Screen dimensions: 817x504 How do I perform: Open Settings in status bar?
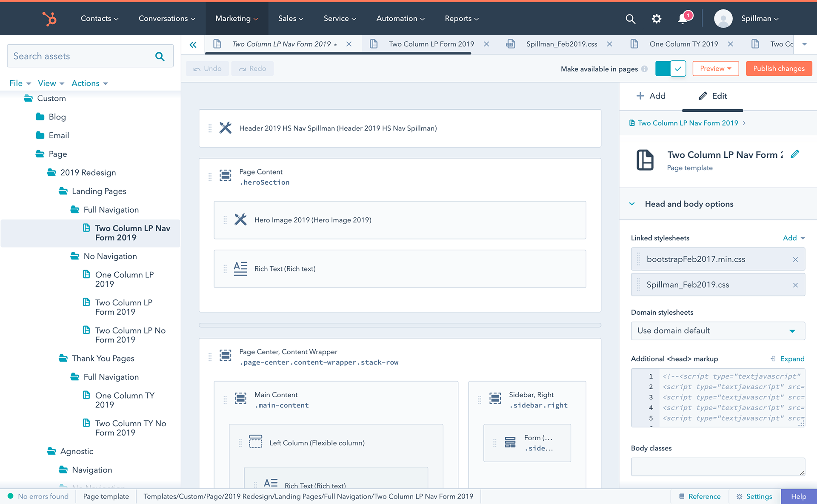[x=754, y=496]
